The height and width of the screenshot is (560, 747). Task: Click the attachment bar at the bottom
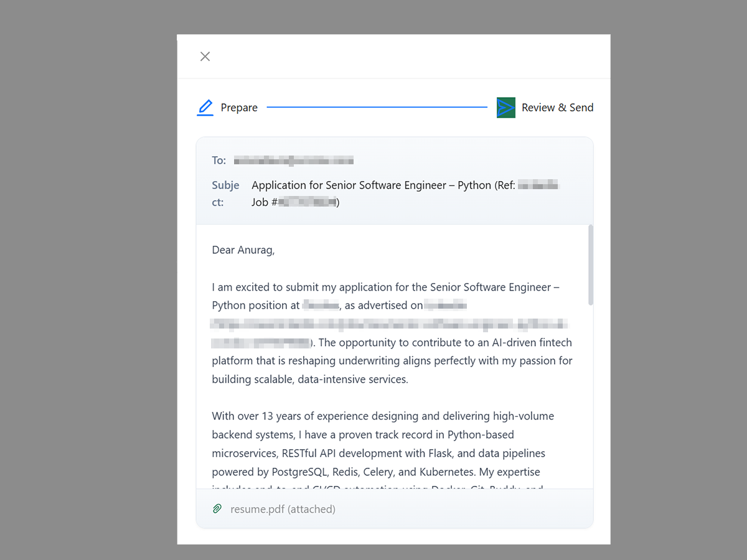395,508
